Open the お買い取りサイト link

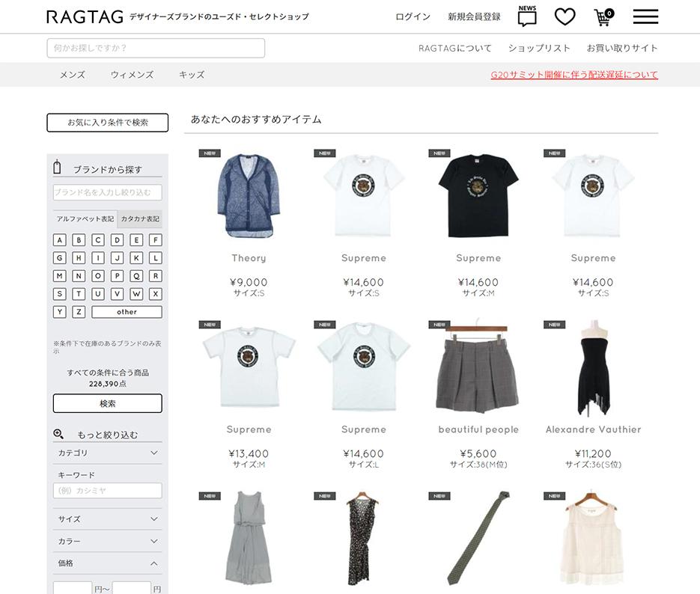pos(622,48)
